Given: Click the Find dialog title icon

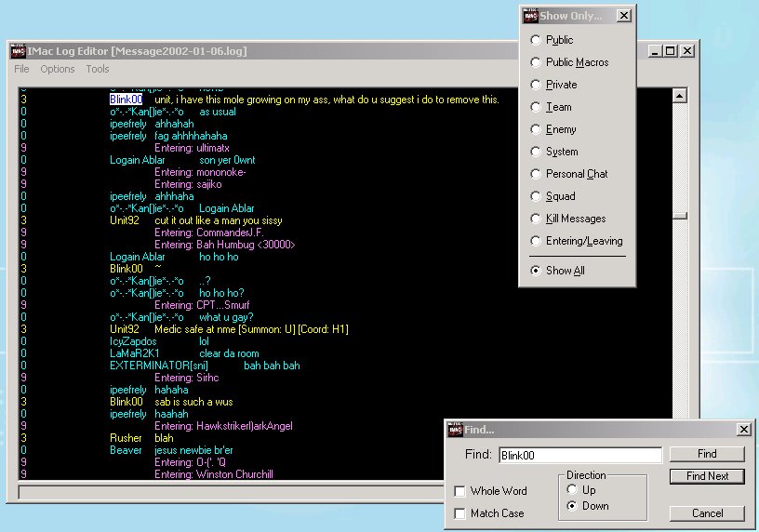Looking at the screenshot, I should [456, 430].
